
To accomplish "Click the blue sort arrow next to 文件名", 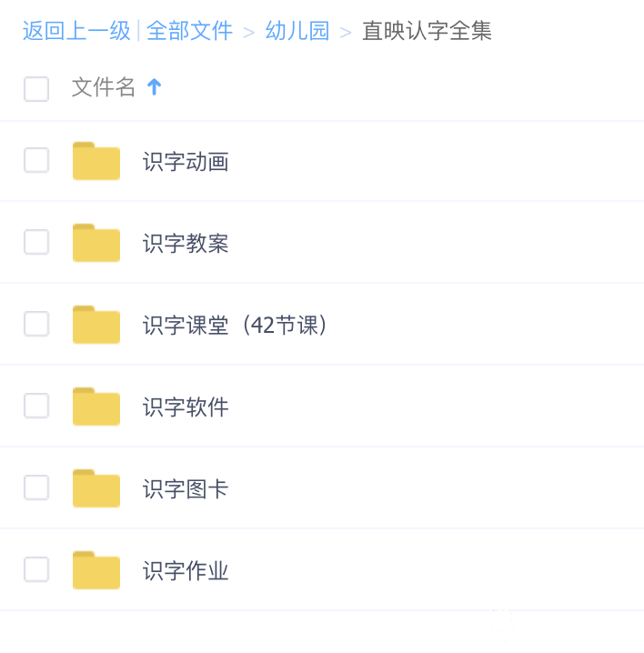I will pos(154,87).
